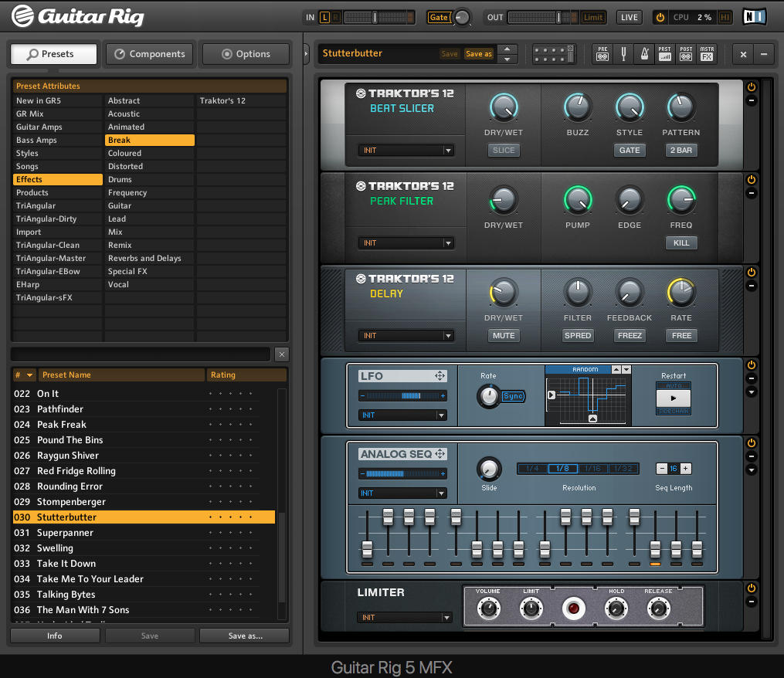This screenshot has width=784, height=678.
Task: Minimize the Beat Slicer module
Action: tap(751, 100)
